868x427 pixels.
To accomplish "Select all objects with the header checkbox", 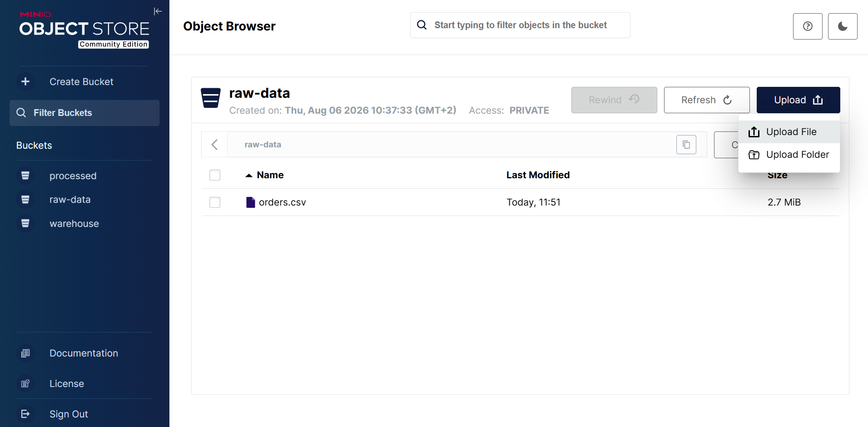I will pyautogui.click(x=215, y=175).
